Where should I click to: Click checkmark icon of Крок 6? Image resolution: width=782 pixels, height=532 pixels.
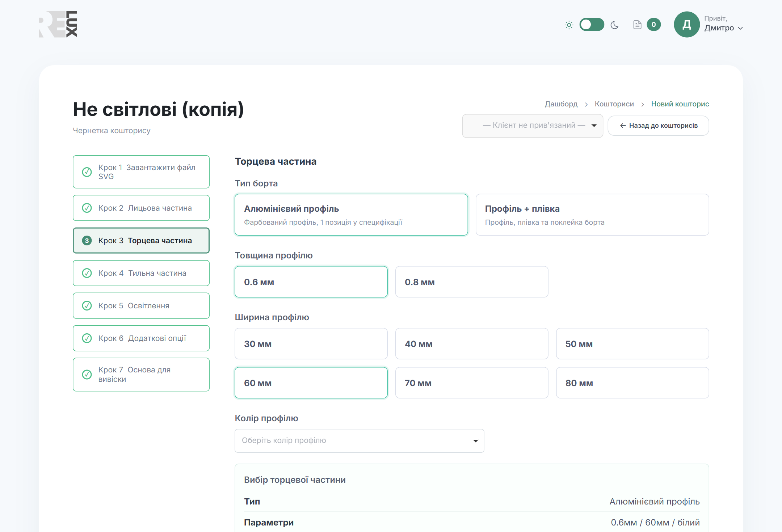click(87, 338)
